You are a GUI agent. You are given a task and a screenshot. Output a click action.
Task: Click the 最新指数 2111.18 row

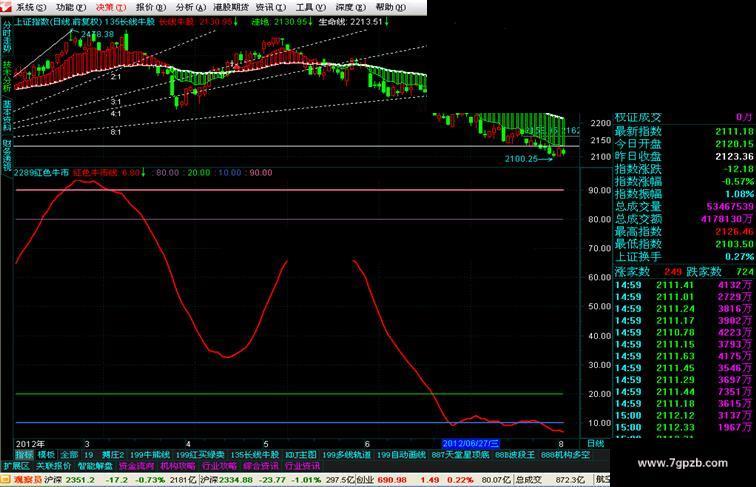(684, 131)
